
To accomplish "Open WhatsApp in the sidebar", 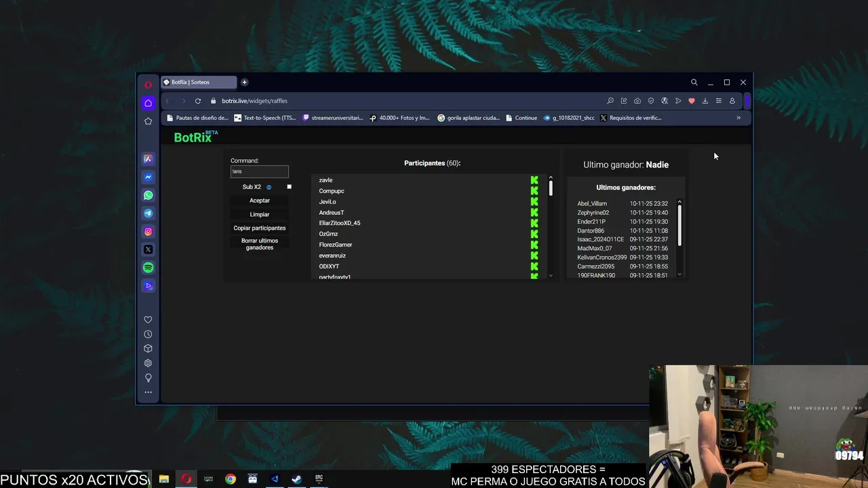I will tap(148, 195).
